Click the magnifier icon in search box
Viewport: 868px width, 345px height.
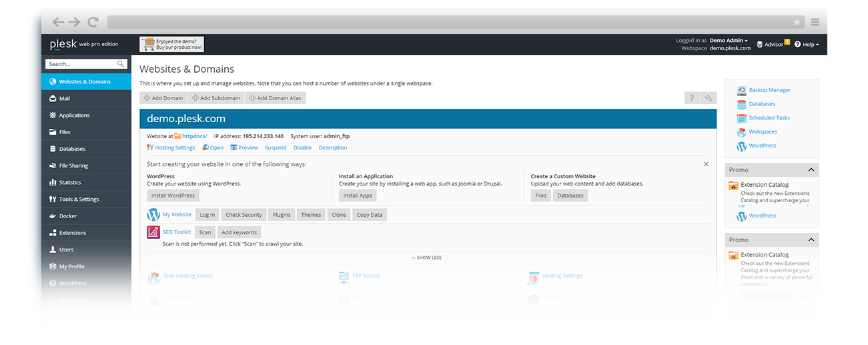[121, 64]
